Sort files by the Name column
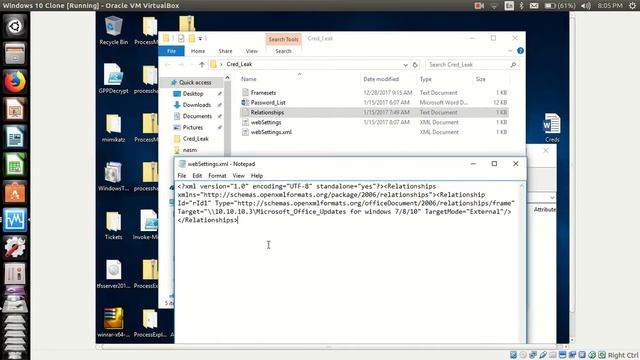Viewport: 640px width, 360px height. [x=249, y=79]
